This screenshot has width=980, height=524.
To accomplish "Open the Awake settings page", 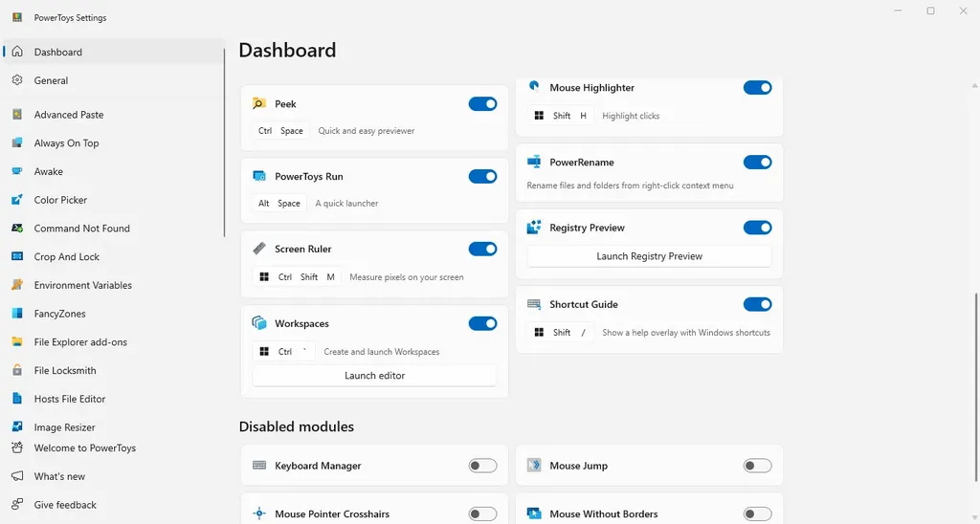I will click(113, 171).
